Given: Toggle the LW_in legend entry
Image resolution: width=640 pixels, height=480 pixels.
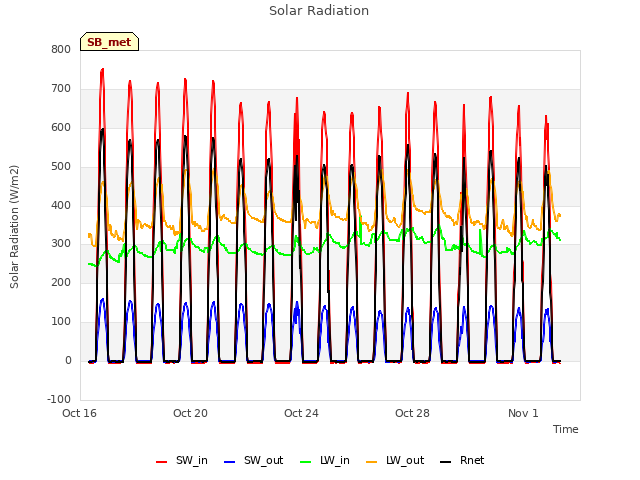Looking at the screenshot, I should tap(325, 460).
